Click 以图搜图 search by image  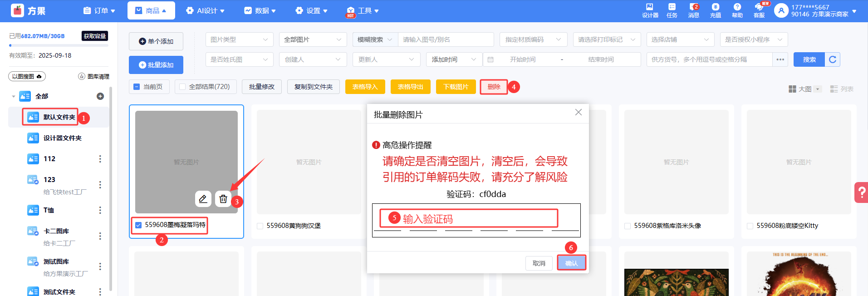point(27,76)
